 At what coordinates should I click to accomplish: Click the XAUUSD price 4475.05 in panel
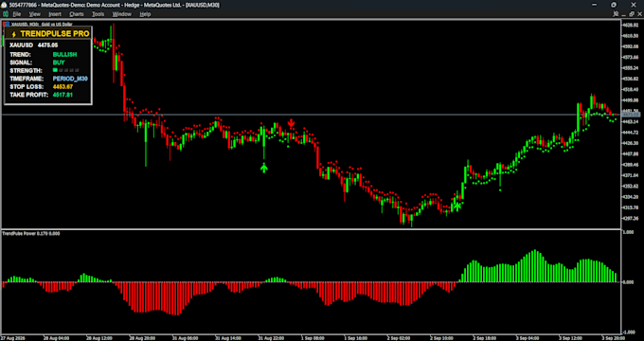coord(33,45)
